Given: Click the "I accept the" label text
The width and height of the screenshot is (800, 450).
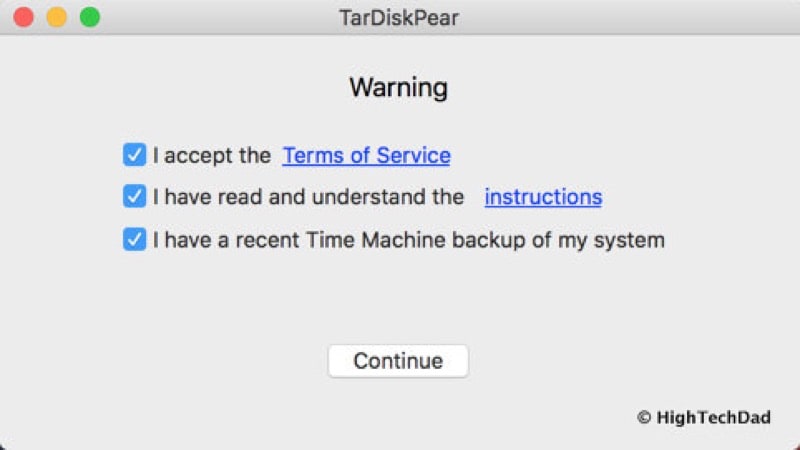Looking at the screenshot, I should pyautogui.click(x=212, y=156).
